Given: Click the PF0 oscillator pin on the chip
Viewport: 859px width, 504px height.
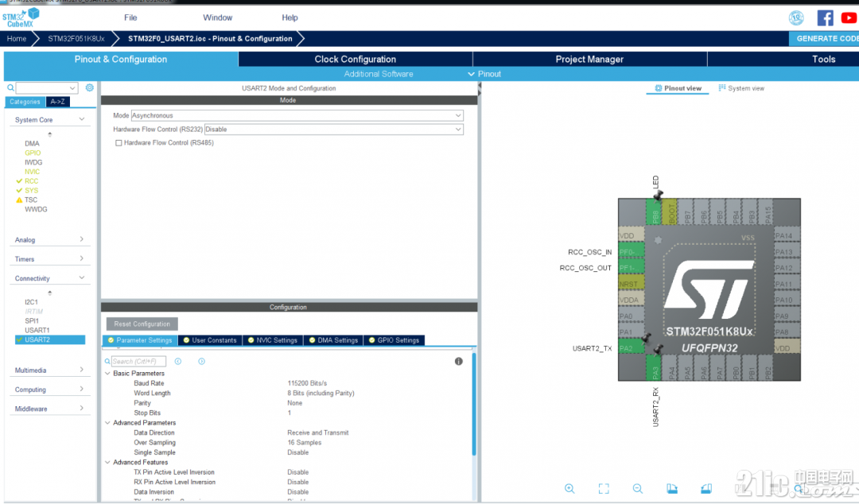Looking at the screenshot, I should [x=631, y=252].
